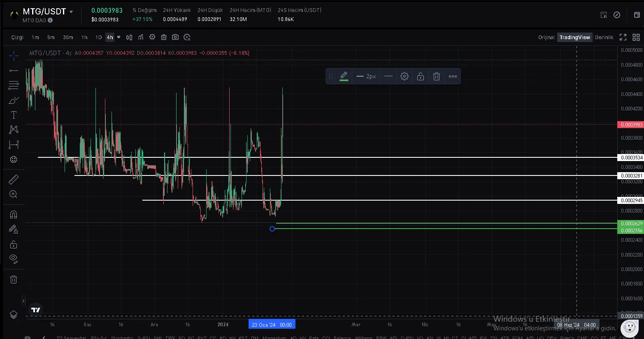
Task: Open the popup window icon at top right
Action: click(x=637, y=15)
